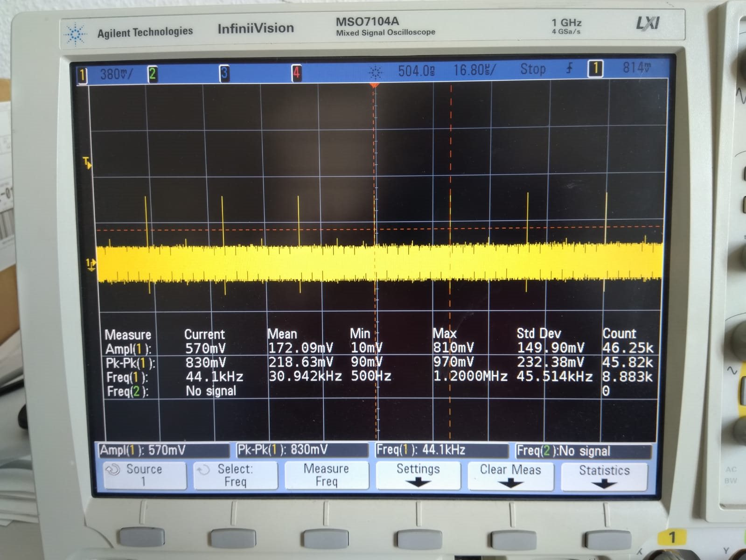Open the Statistics softkey menu
Screen dimensions: 746x560
[x=604, y=476]
